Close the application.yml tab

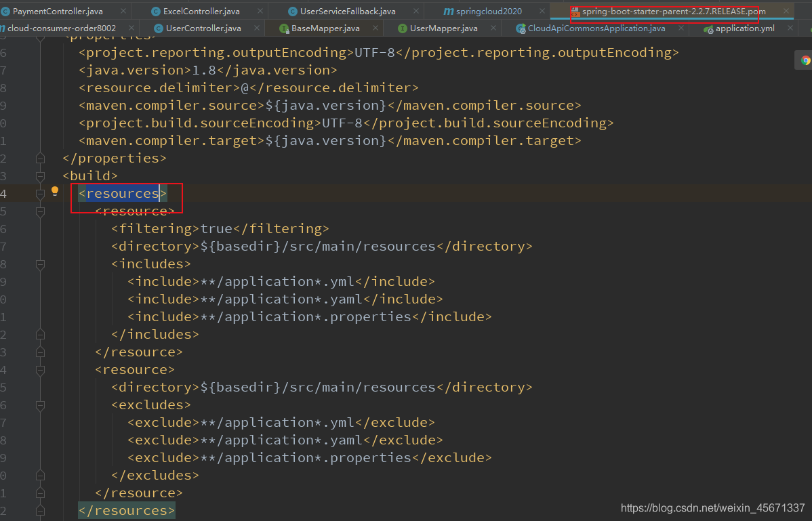790,28
